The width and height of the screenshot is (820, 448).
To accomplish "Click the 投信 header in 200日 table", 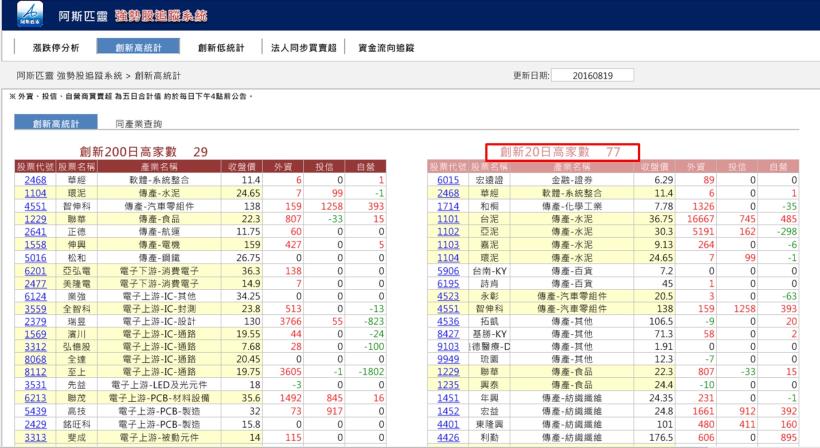I will click(x=324, y=167).
